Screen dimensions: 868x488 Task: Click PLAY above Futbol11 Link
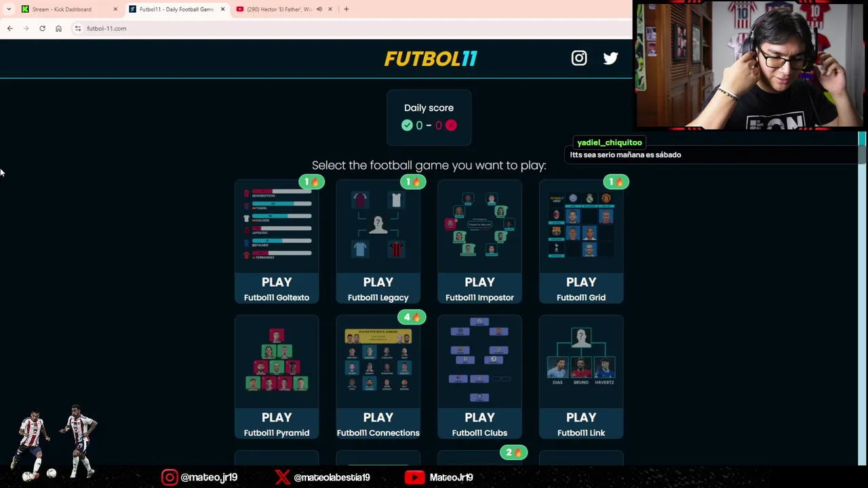click(581, 418)
